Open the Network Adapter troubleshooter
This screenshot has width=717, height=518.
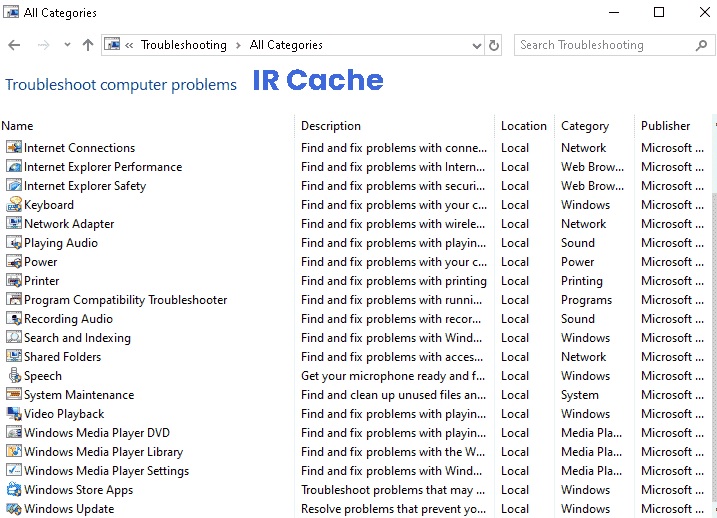click(x=69, y=224)
